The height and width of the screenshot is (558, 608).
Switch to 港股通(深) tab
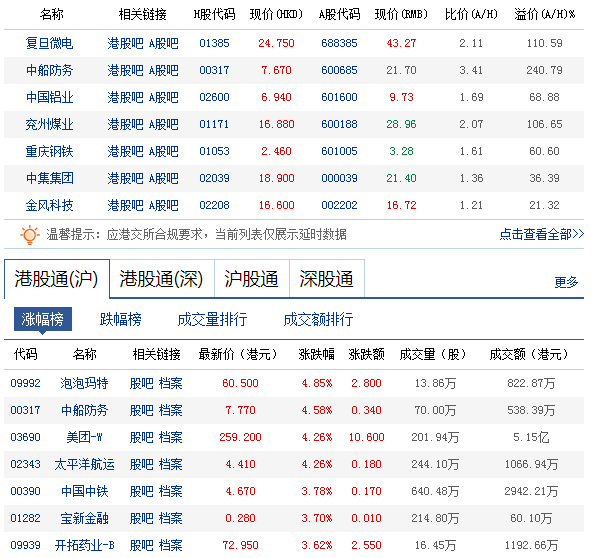(x=160, y=279)
